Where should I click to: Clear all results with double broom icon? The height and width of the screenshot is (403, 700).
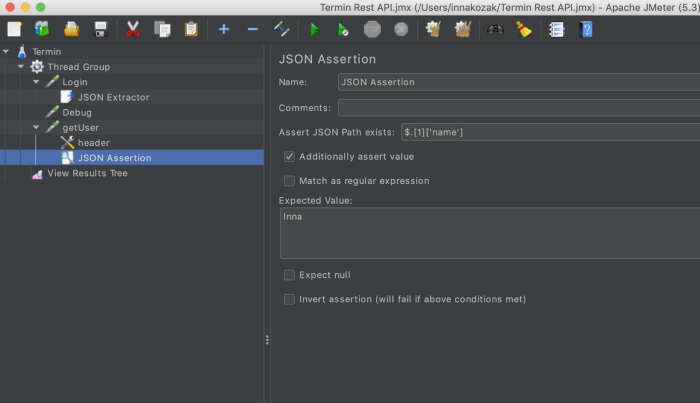463,29
